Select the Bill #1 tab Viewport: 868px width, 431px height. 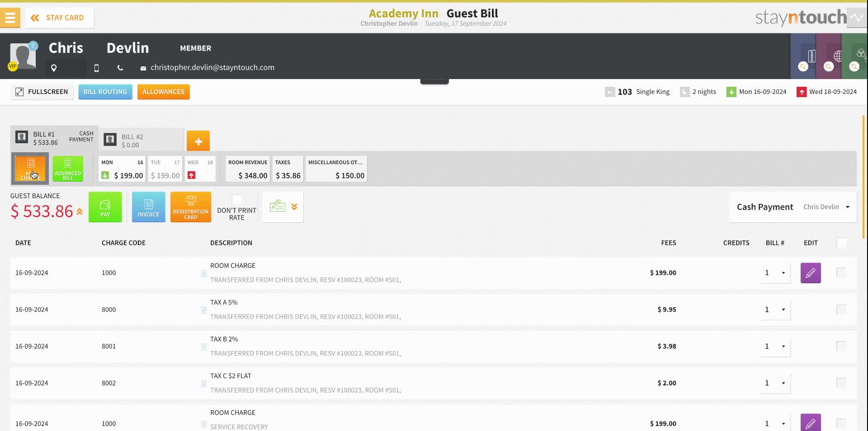tap(54, 138)
